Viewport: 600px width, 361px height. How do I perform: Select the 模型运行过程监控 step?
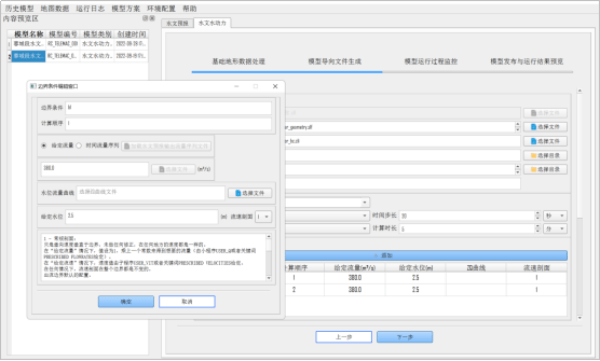click(x=431, y=61)
